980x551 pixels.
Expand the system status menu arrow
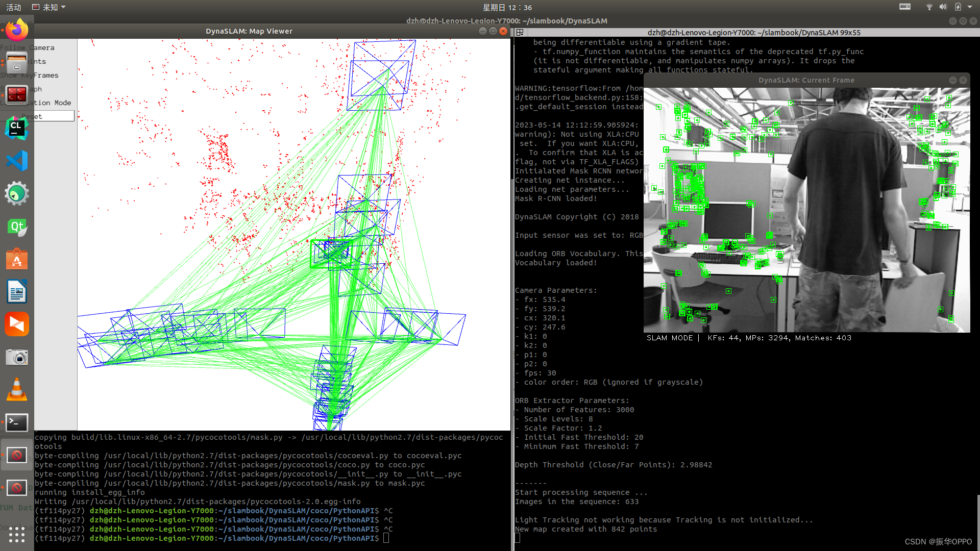click(x=970, y=7)
